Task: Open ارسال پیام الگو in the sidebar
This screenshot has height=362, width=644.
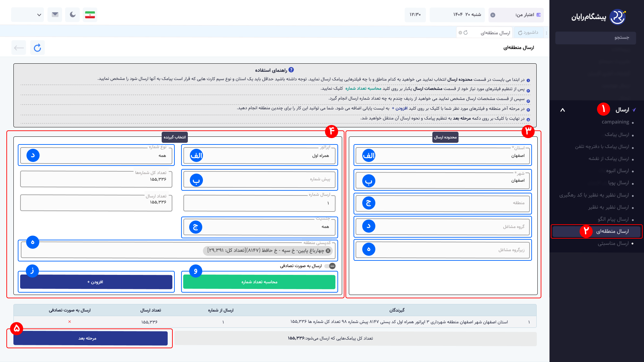Action: (x=613, y=219)
